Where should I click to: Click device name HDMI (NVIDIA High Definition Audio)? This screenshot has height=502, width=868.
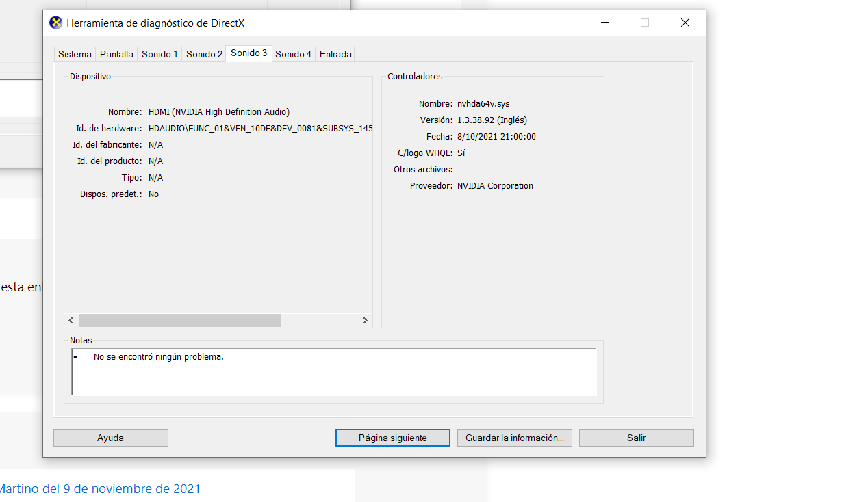coord(219,111)
